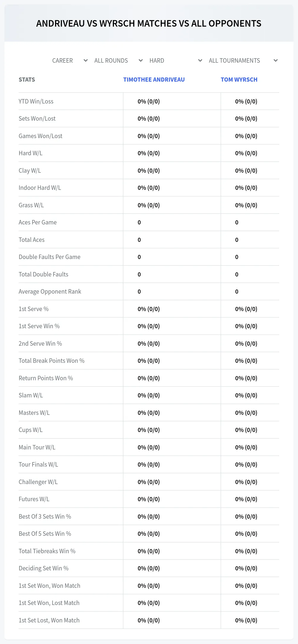Screen dimensions: 298x644
Task: Select the Aces Per Game row label
Action: (x=38, y=222)
